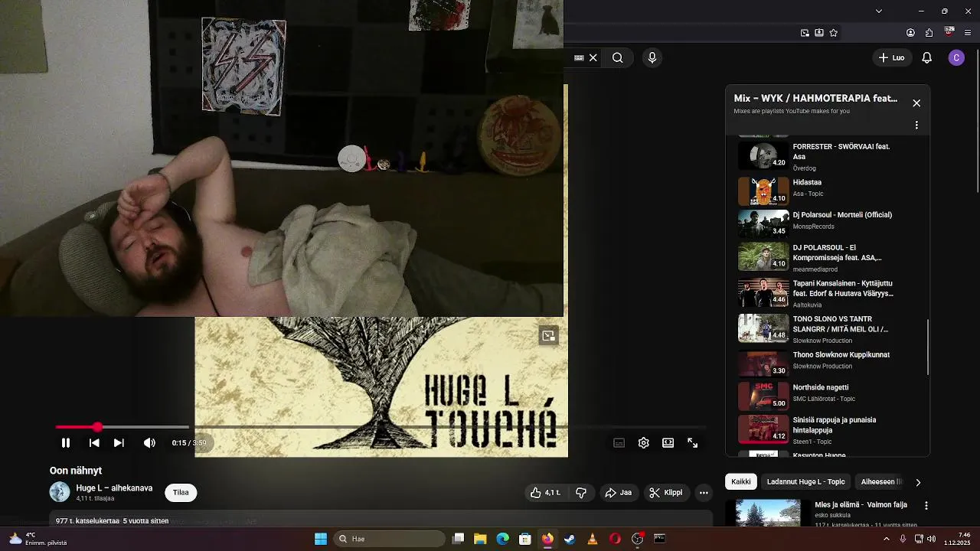Toggle theater mode on the player

(668, 442)
